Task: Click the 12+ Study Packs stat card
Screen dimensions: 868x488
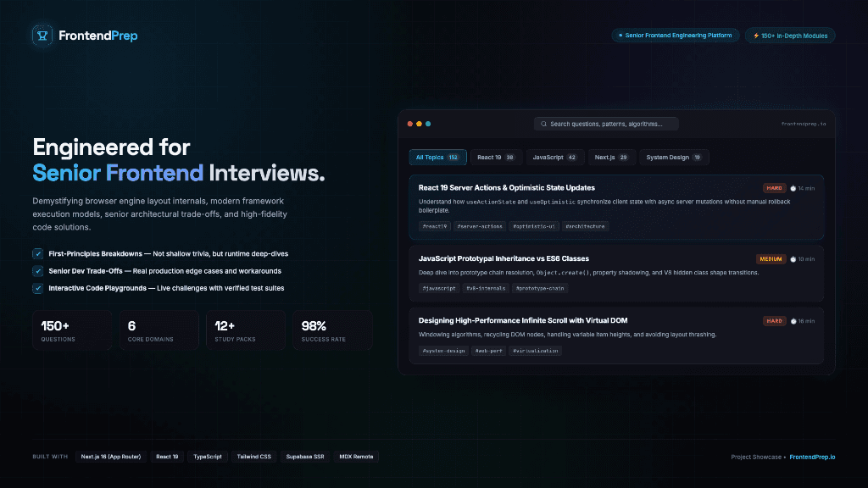Action: (246, 330)
